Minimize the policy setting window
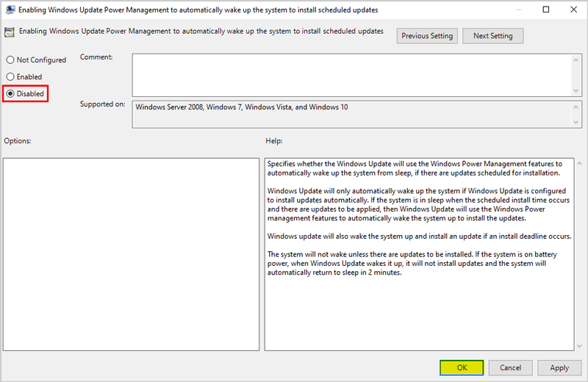The width and height of the screenshot is (588, 382). click(x=519, y=10)
